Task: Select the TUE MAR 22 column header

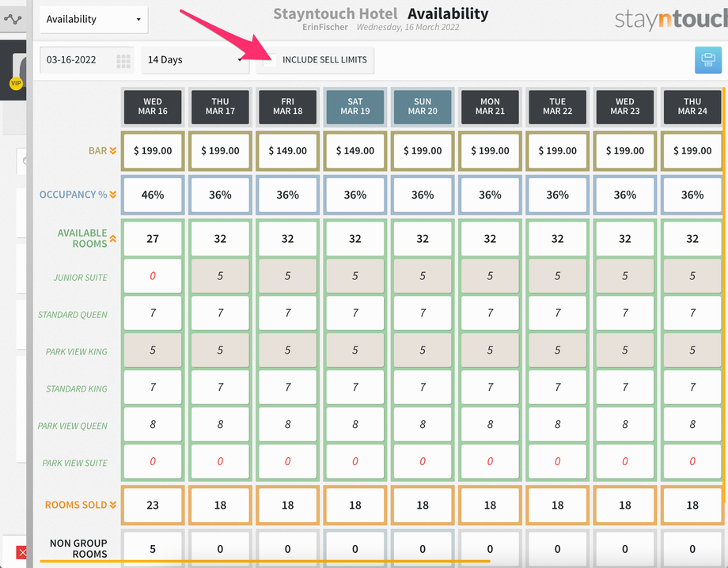Action: [557, 107]
